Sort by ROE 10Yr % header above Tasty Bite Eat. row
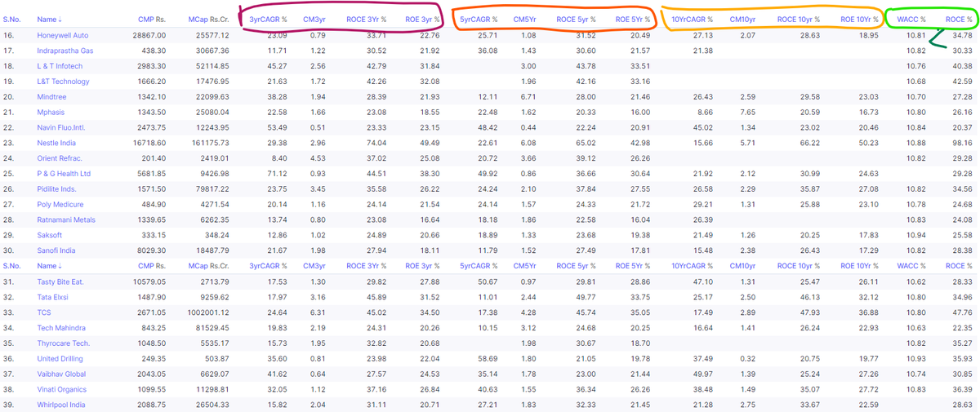This screenshot has height=412, width=980. (858, 267)
